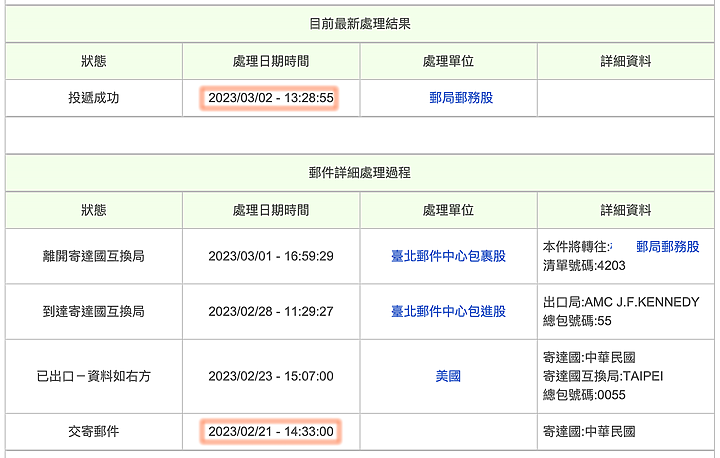The image size is (720, 458).
Task: Click 處理單位 header in latest result table
Action: pyautogui.click(x=448, y=61)
